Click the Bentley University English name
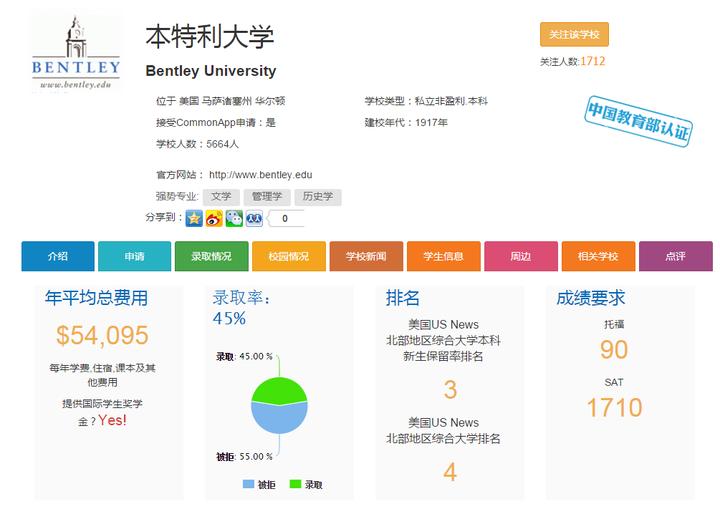Screen dimensions: 720x509 [211, 71]
